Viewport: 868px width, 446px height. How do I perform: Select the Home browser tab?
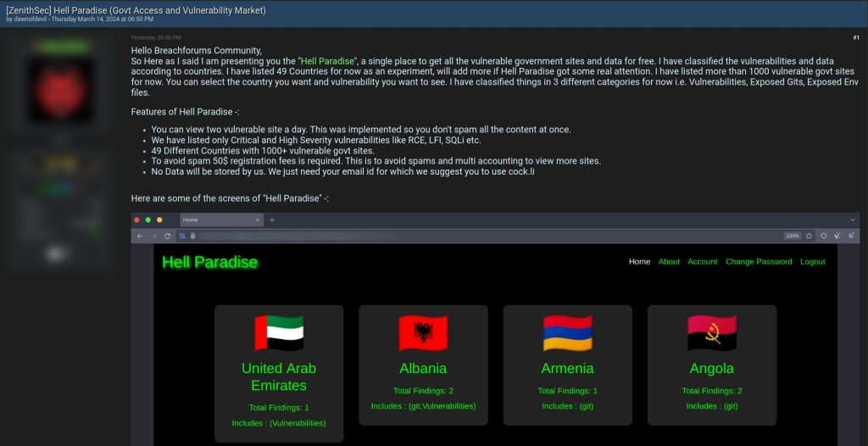[221, 220]
